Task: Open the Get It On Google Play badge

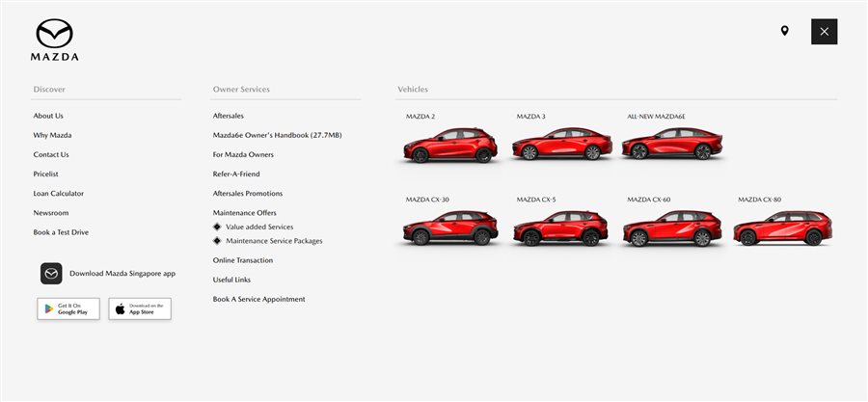Action: (x=68, y=308)
